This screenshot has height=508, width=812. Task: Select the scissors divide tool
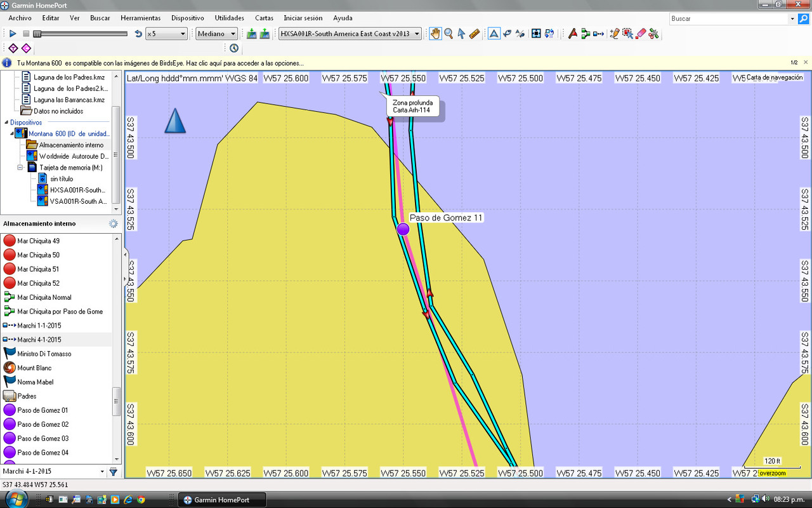tap(653, 34)
